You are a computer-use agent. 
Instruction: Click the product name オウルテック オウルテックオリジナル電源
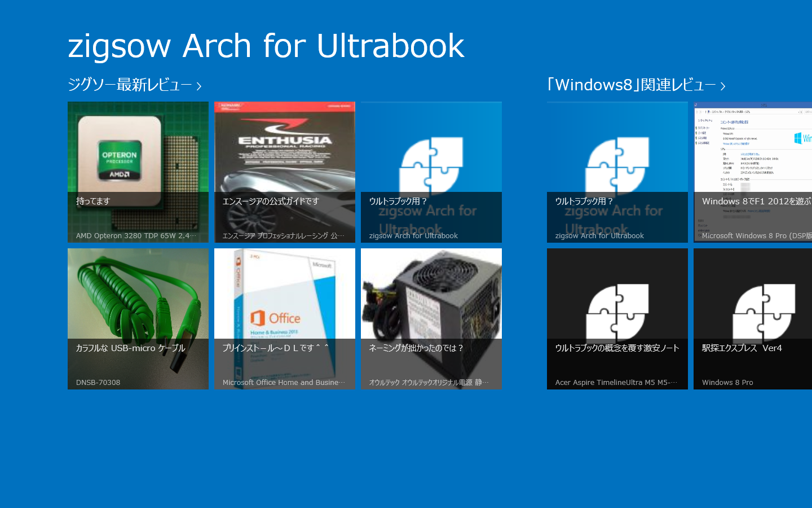pyautogui.click(x=429, y=382)
